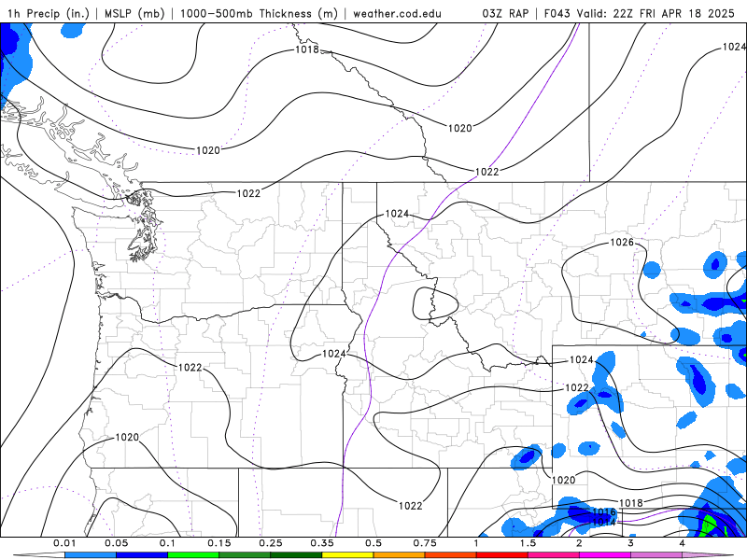
Task: Click the 1022 isobar label in western Oregon
Action: (190, 368)
